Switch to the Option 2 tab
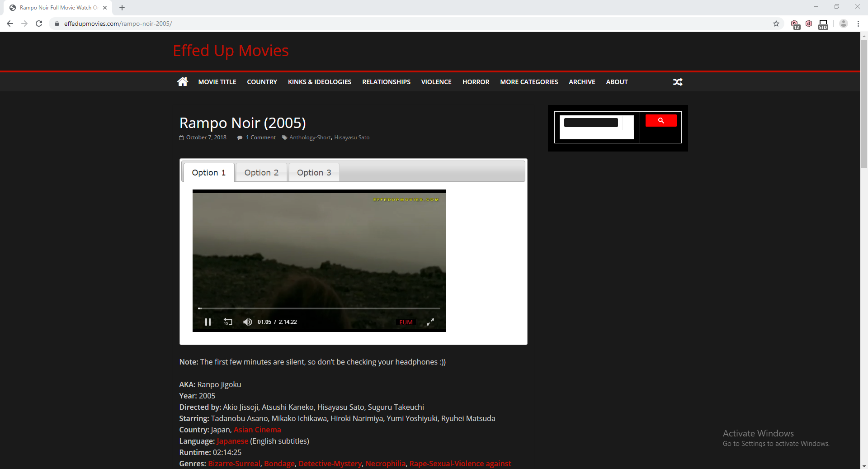This screenshot has width=868, height=469. [261, 172]
